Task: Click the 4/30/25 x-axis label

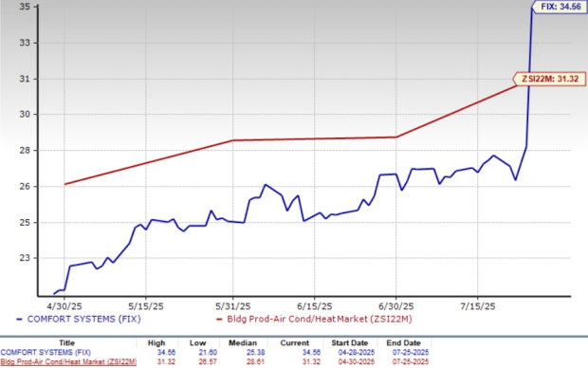Action: [x=64, y=306]
